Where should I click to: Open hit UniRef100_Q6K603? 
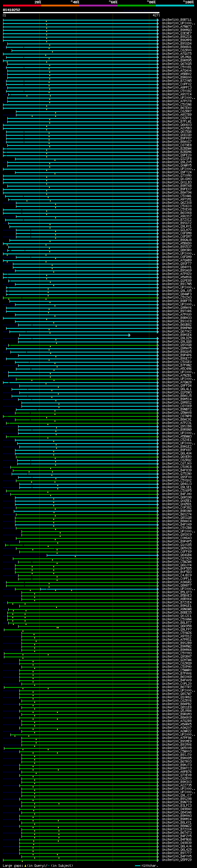point(176,125)
